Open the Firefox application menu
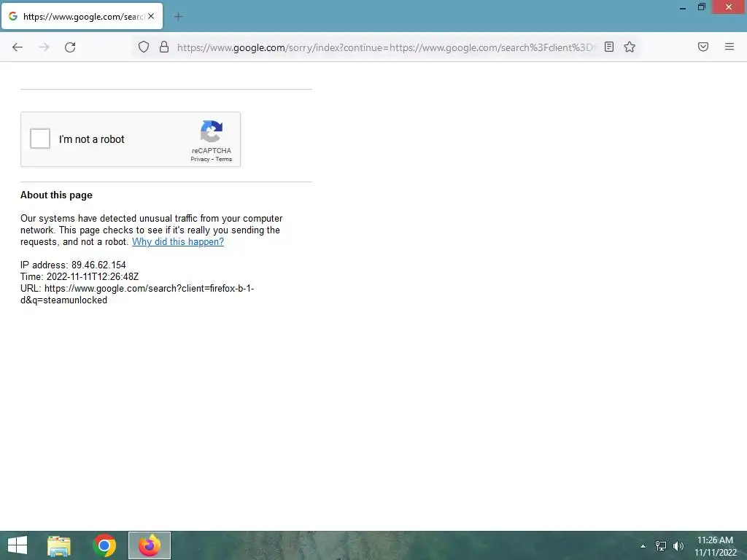 (729, 47)
